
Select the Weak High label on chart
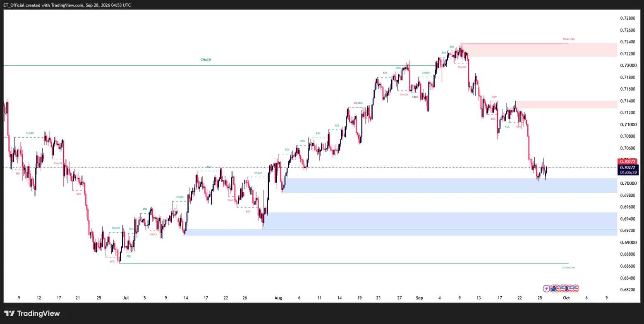tap(568, 39)
